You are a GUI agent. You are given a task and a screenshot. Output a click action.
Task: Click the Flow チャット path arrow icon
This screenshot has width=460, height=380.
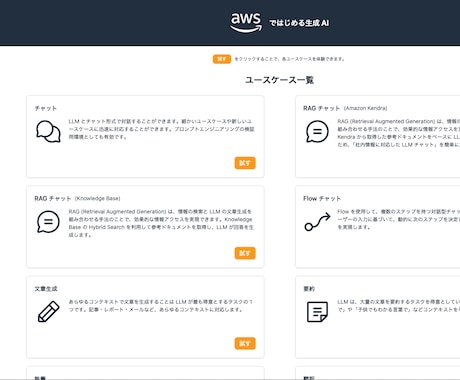pyautogui.click(x=317, y=222)
